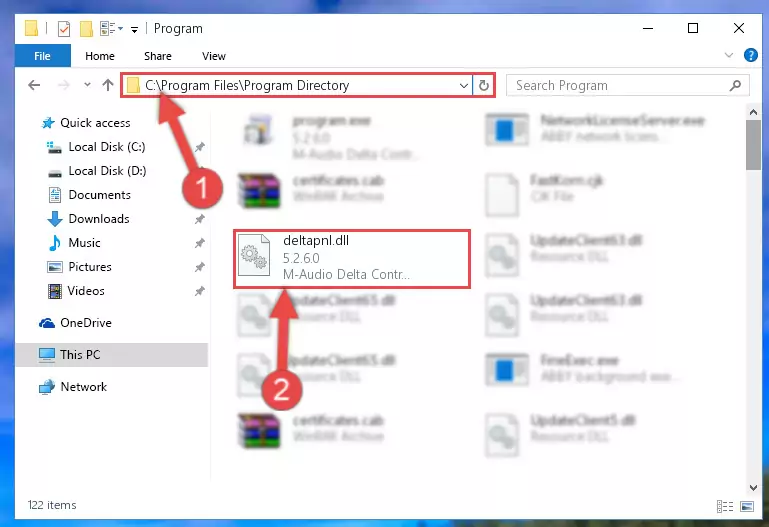This screenshot has width=769, height=527.
Task: Click the Back navigation arrow
Action: (34, 85)
